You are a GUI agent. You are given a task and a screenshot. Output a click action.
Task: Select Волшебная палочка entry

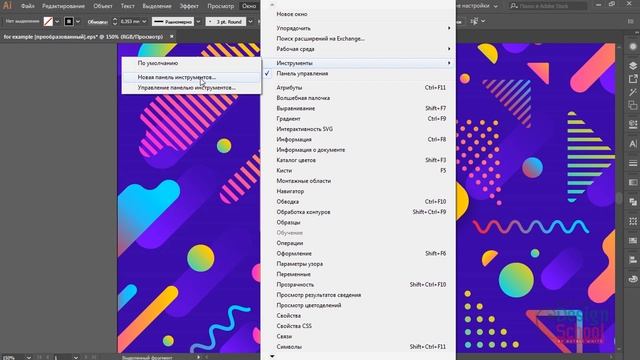(358, 98)
